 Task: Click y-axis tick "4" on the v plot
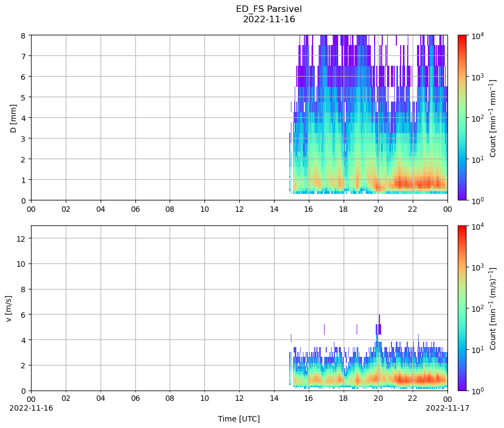coord(23,340)
